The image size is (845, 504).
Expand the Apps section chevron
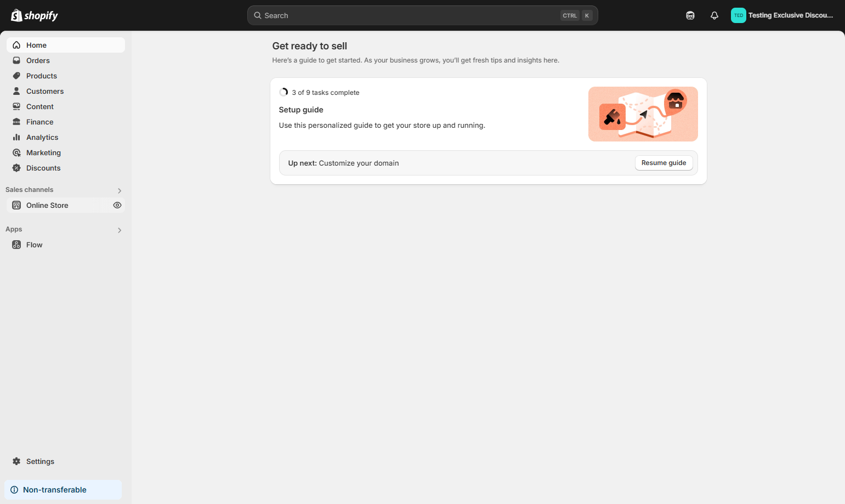[x=120, y=230]
